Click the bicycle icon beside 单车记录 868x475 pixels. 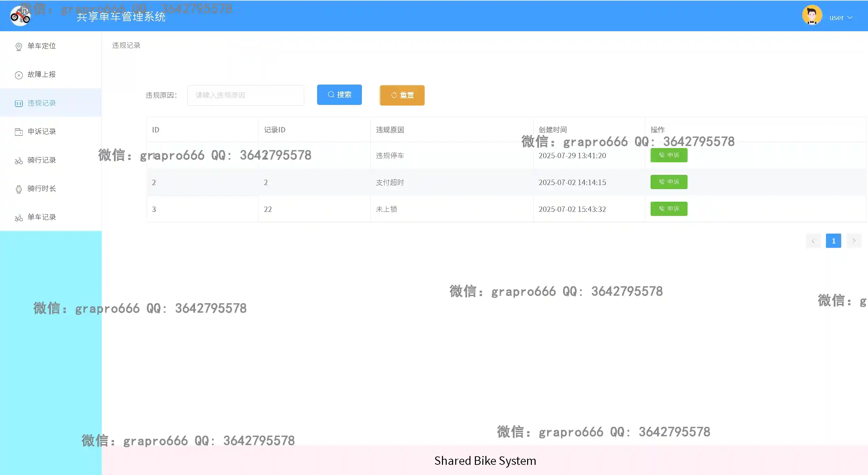[x=19, y=218]
